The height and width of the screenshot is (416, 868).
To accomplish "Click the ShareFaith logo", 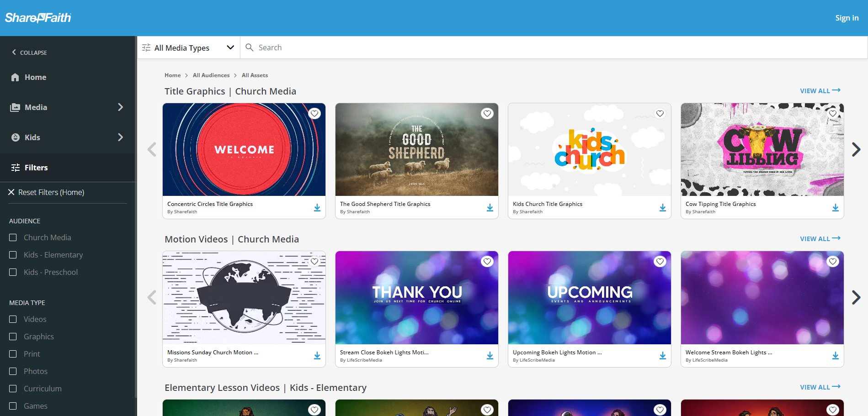I will click(38, 18).
